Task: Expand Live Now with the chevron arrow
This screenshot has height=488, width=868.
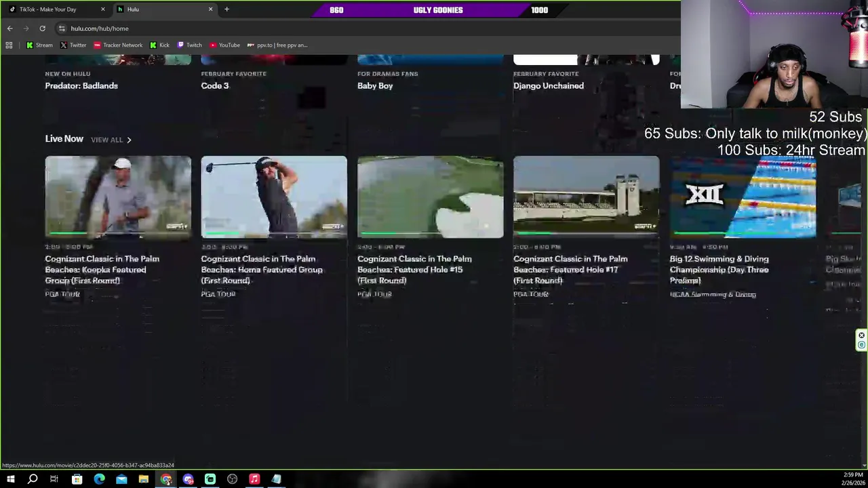Action: point(129,140)
